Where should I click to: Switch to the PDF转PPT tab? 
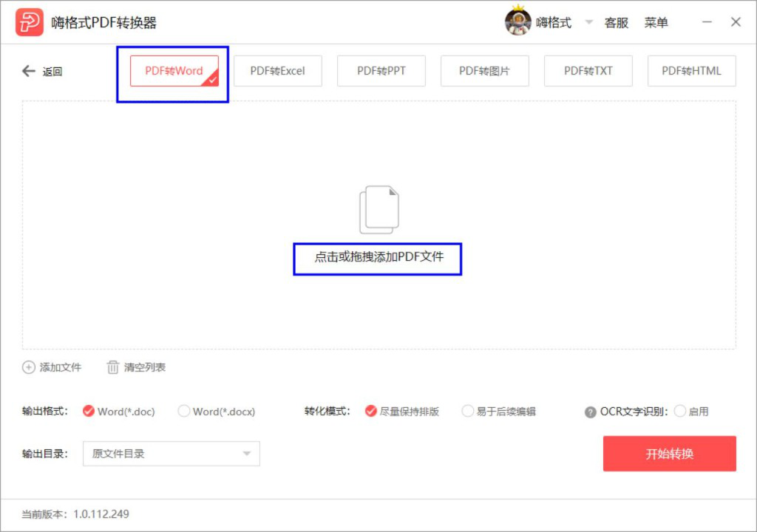pos(381,71)
